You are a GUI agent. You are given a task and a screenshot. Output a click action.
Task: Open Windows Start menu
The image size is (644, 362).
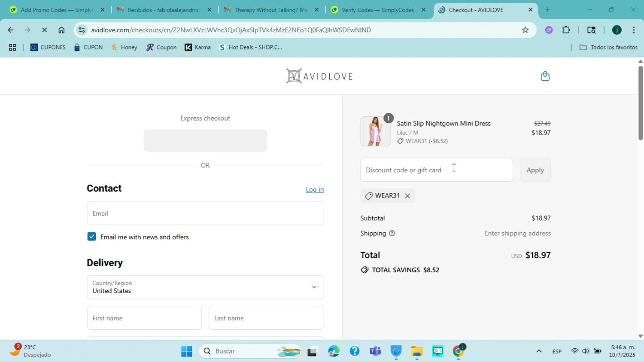point(186,351)
